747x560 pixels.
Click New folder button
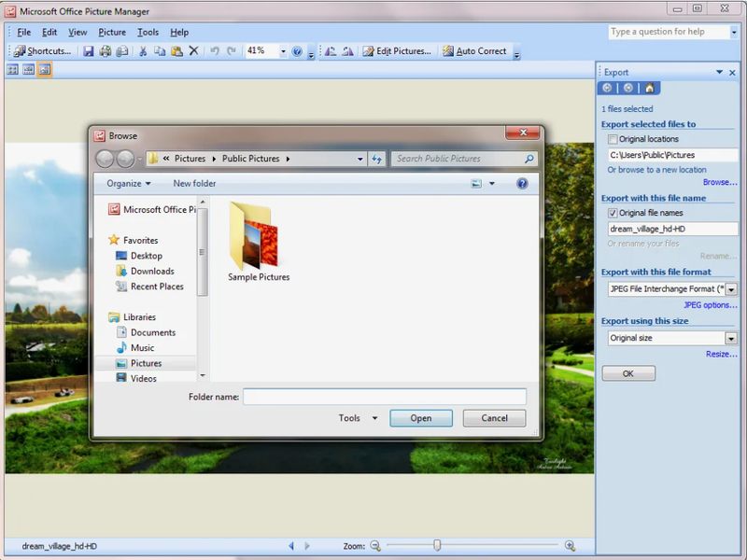click(194, 183)
